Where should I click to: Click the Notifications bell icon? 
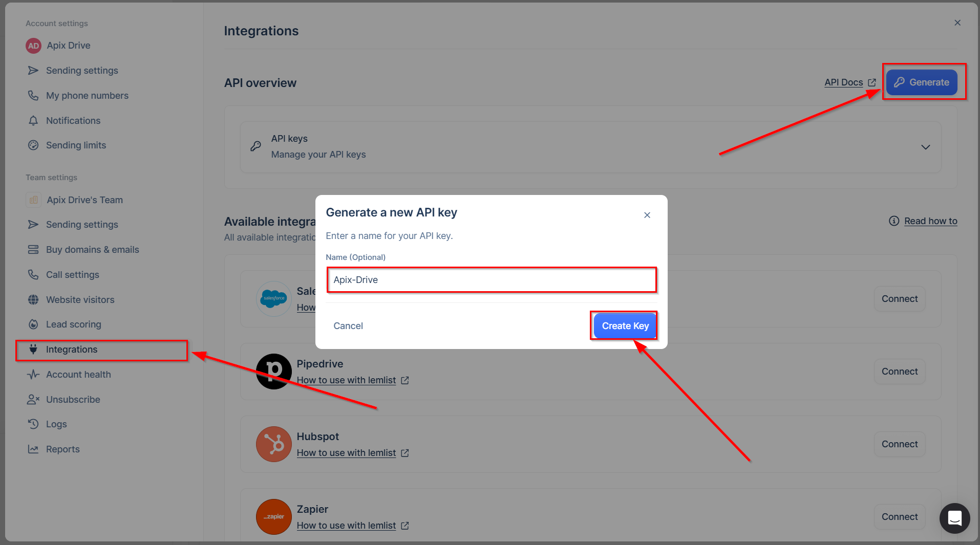point(33,120)
